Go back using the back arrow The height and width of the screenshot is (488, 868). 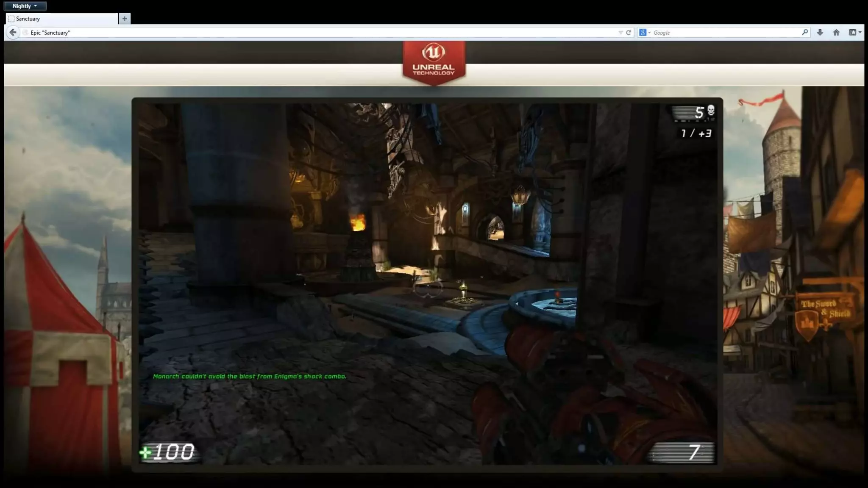click(13, 32)
